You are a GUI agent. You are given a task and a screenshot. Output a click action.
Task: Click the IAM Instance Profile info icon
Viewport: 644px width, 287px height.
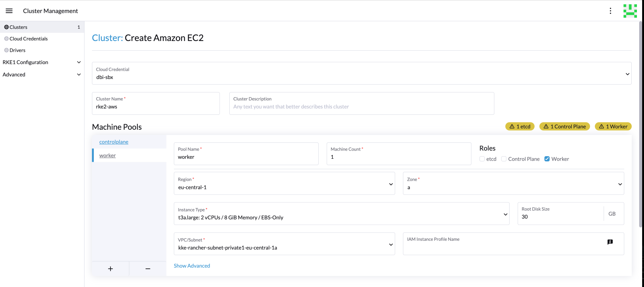pos(610,242)
